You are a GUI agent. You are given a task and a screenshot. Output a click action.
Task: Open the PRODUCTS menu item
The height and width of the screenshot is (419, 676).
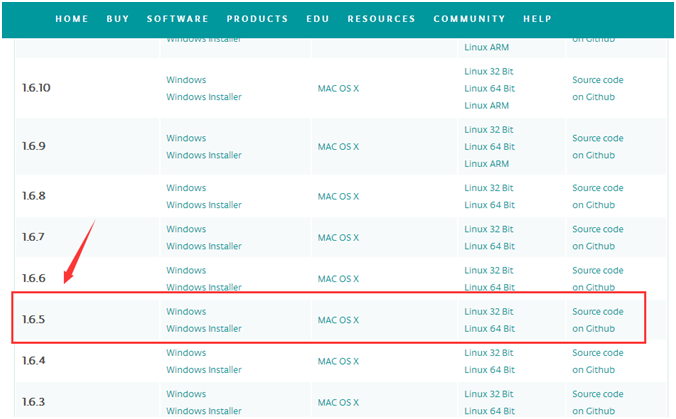(x=257, y=19)
